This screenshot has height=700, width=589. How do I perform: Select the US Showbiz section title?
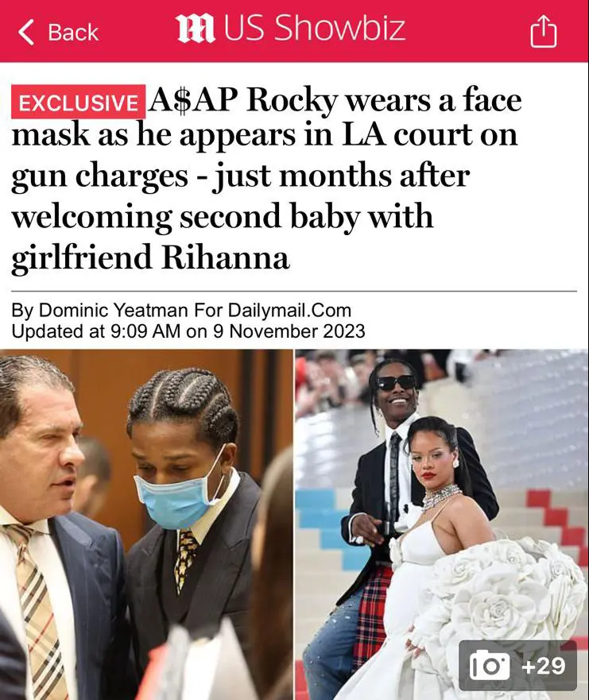tap(314, 28)
